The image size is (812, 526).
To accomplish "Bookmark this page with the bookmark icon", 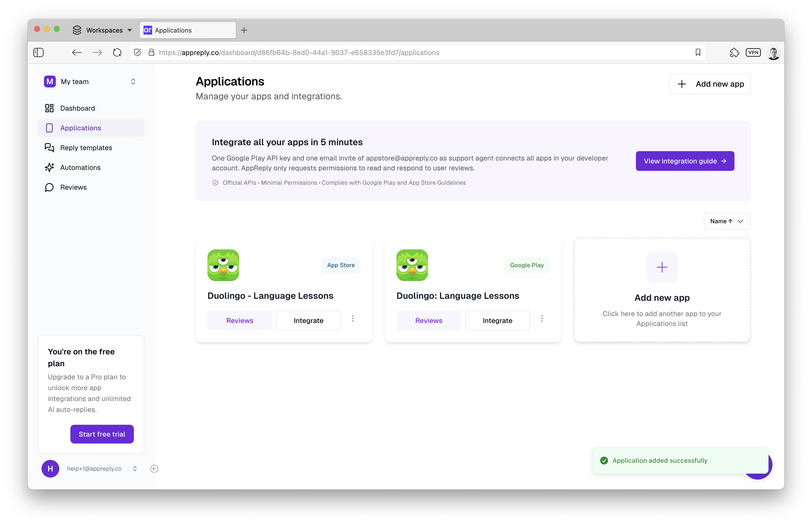I will tap(698, 53).
